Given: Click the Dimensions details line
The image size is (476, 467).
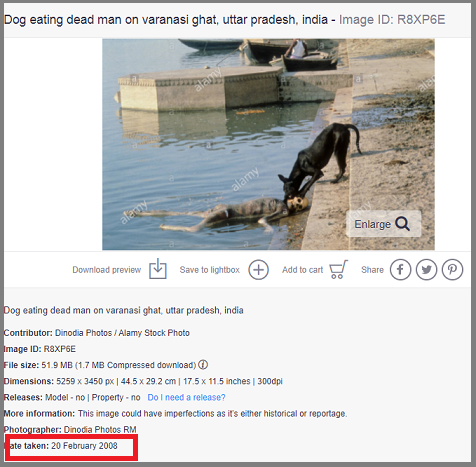Looking at the screenshot, I should pyautogui.click(x=143, y=381).
